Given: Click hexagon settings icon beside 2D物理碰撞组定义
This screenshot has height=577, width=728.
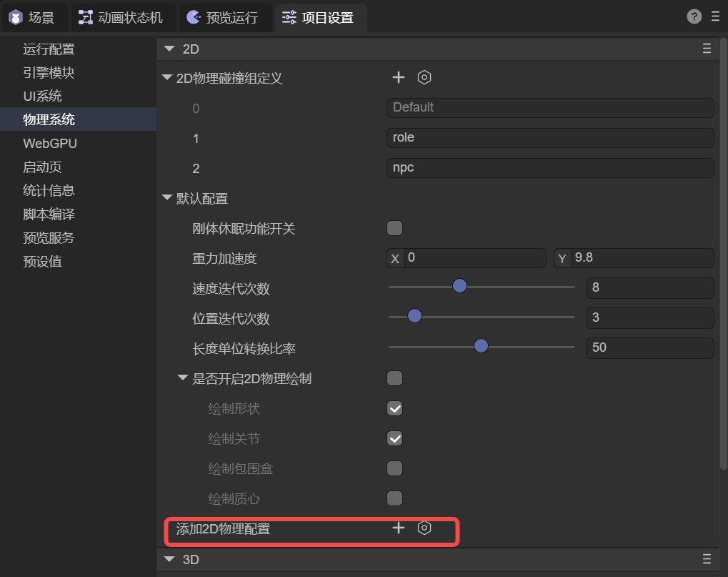Looking at the screenshot, I should 424,77.
